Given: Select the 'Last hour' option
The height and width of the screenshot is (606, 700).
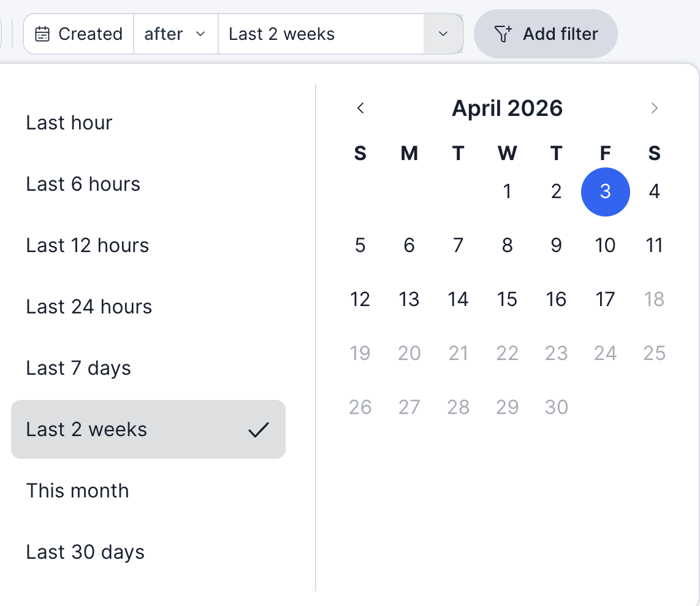Looking at the screenshot, I should pyautogui.click(x=148, y=122).
